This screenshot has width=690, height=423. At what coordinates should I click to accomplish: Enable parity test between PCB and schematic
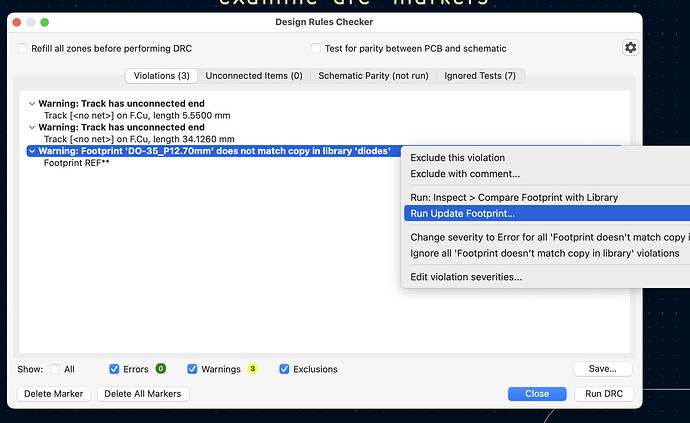click(316, 48)
